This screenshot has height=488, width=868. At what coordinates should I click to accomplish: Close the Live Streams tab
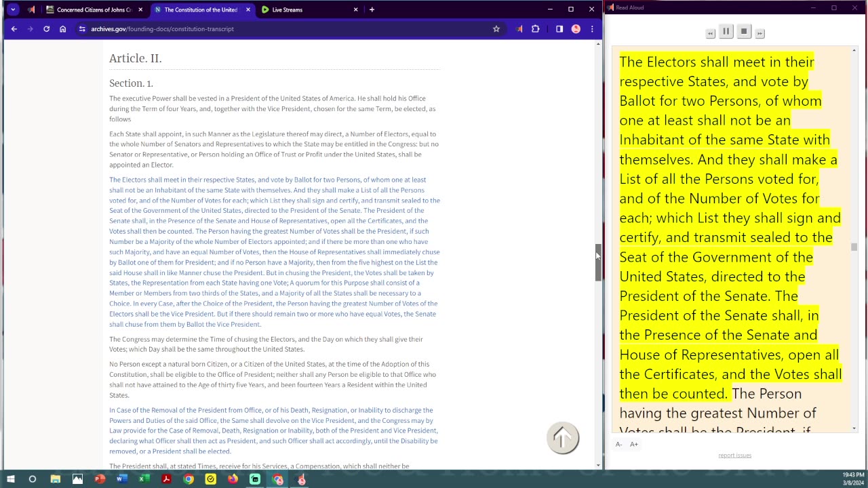pyautogui.click(x=355, y=9)
